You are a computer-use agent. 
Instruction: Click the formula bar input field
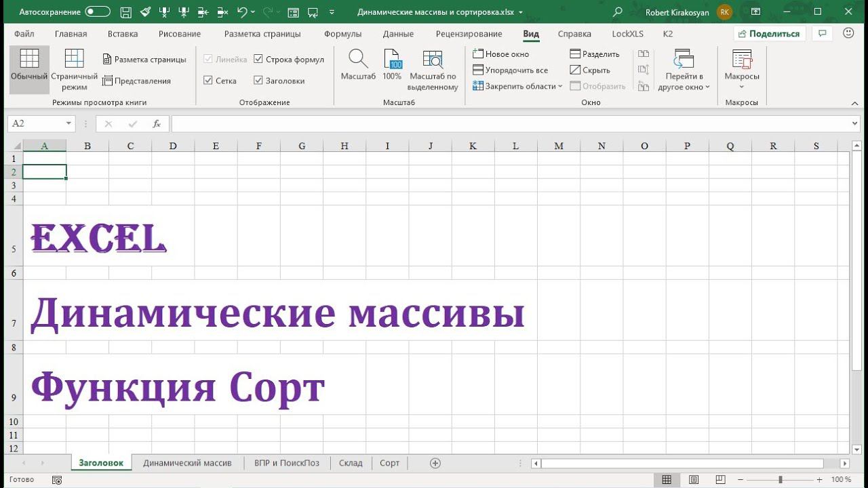pos(511,123)
